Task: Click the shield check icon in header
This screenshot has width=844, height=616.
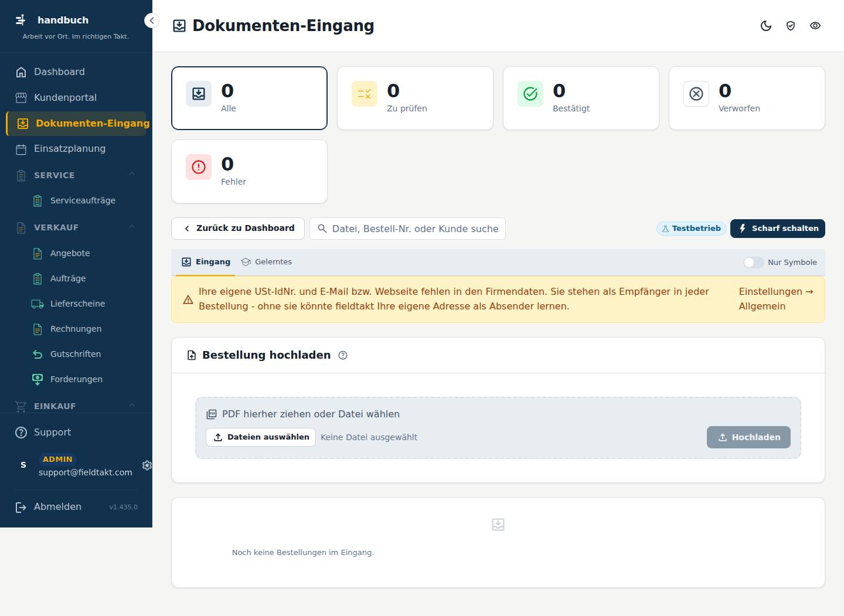Action: (x=791, y=26)
